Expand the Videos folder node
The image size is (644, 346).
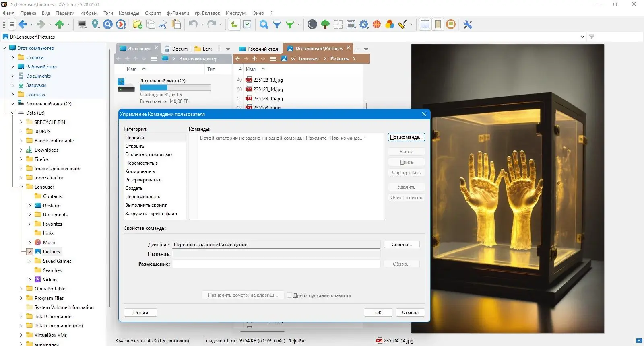click(29, 280)
